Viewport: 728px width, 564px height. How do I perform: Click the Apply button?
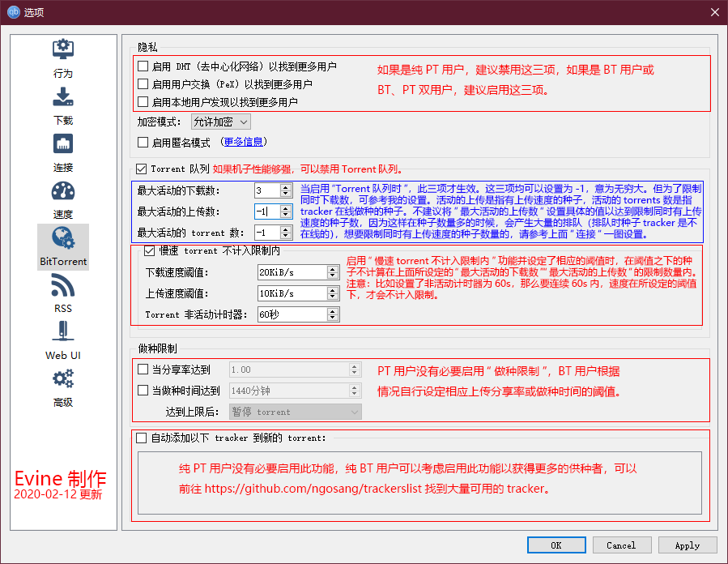tap(688, 545)
